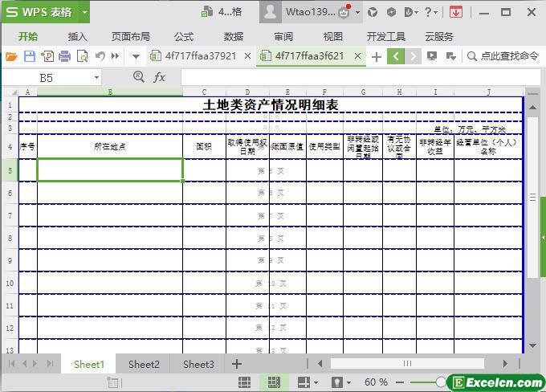
Task: Open the help question mark menu
Action: [430, 12]
